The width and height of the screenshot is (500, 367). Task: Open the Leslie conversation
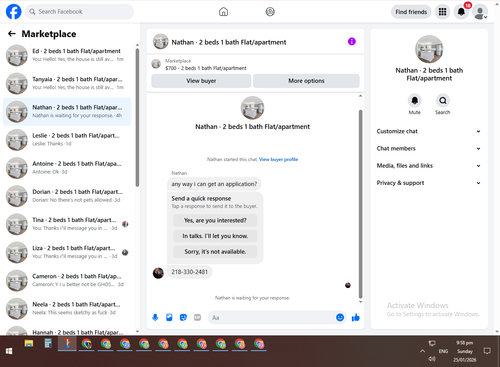pyautogui.click(x=67, y=140)
